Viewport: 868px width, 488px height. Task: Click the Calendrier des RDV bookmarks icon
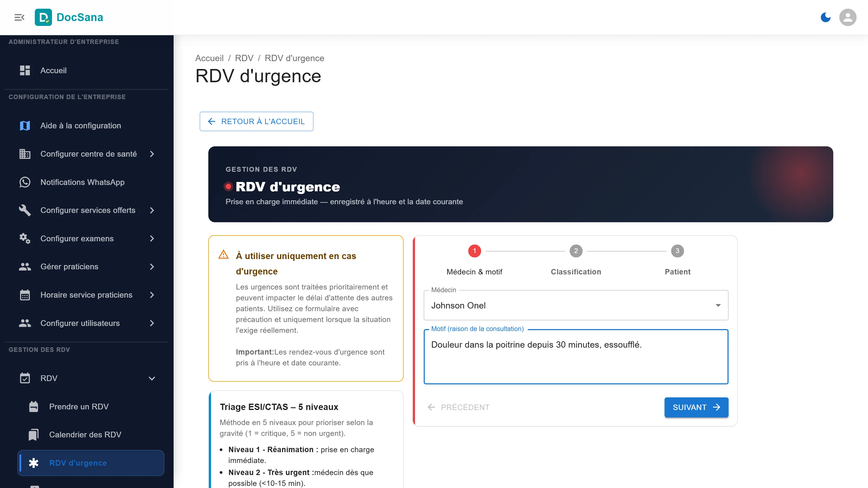pos(34,435)
